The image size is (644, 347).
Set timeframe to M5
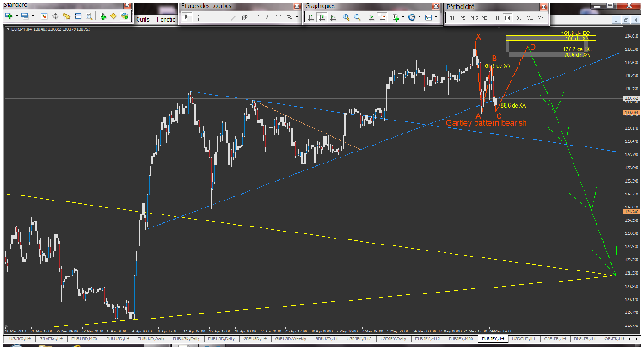click(463, 18)
